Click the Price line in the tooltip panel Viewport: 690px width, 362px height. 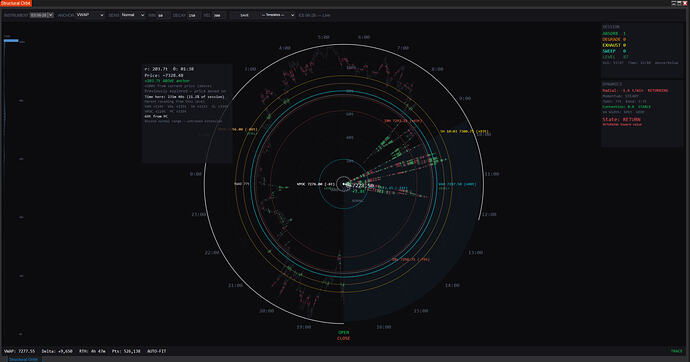coord(165,76)
